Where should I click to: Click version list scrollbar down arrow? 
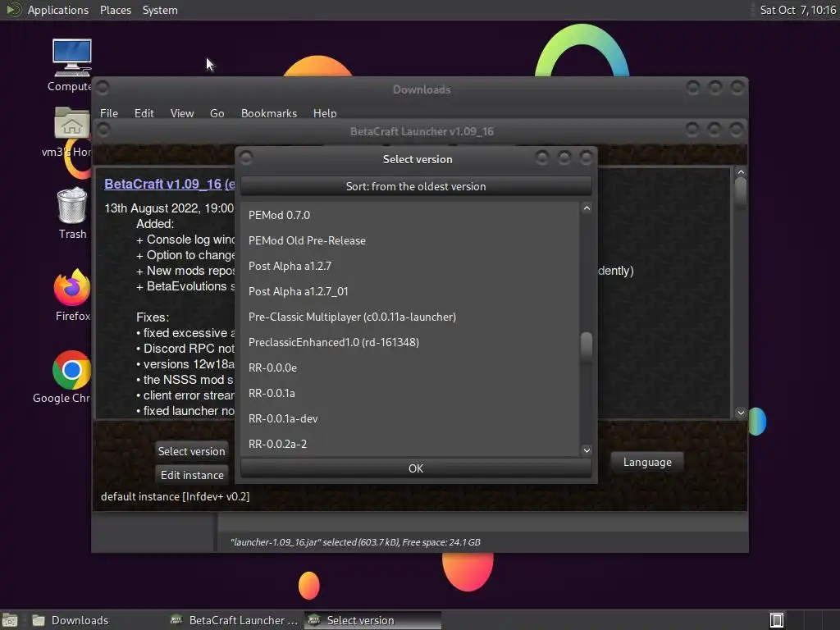[587, 450]
